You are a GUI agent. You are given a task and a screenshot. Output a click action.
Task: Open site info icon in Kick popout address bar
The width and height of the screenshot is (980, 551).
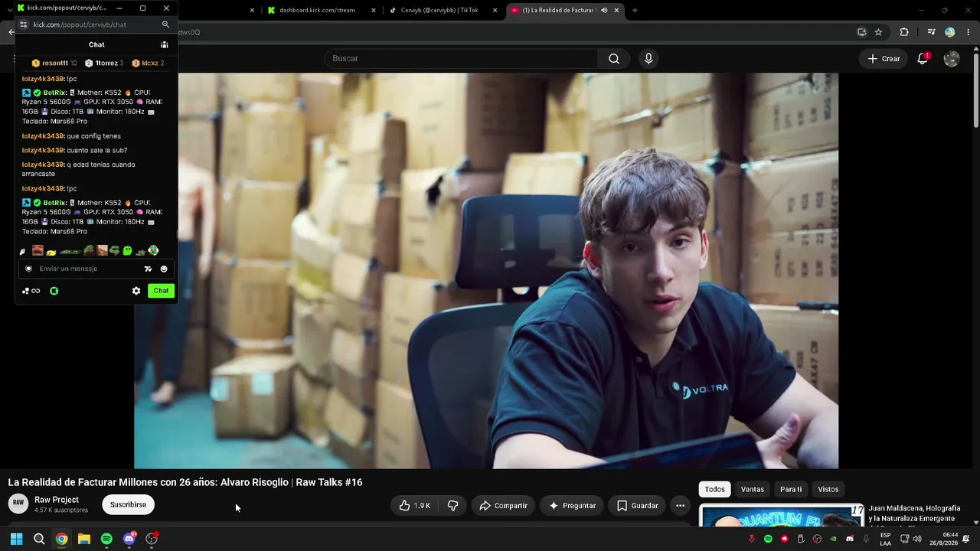(x=24, y=24)
